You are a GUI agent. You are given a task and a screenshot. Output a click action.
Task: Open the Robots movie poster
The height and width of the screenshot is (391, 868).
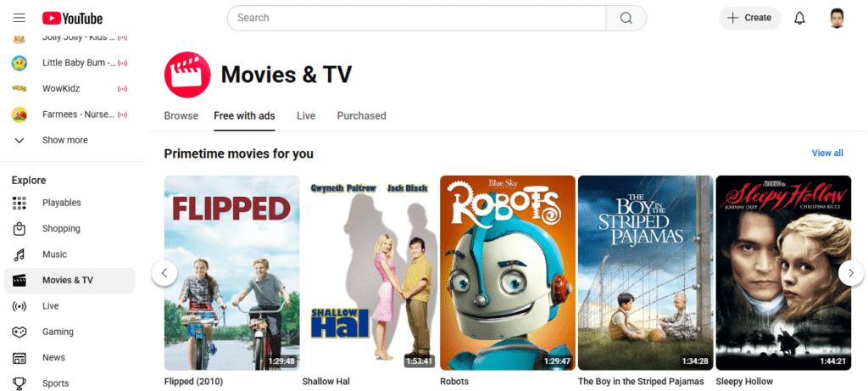point(508,273)
